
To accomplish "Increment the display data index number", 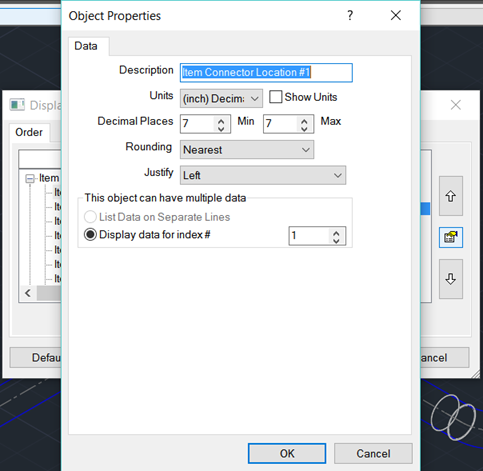I will pos(336,233).
